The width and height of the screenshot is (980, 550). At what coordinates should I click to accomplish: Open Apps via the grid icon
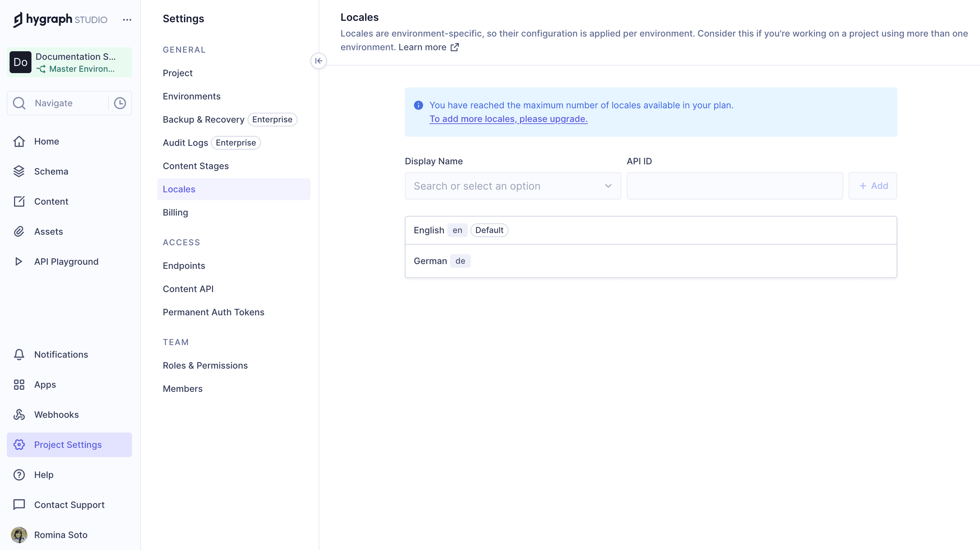pyautogui.click(x=19, y=384)
